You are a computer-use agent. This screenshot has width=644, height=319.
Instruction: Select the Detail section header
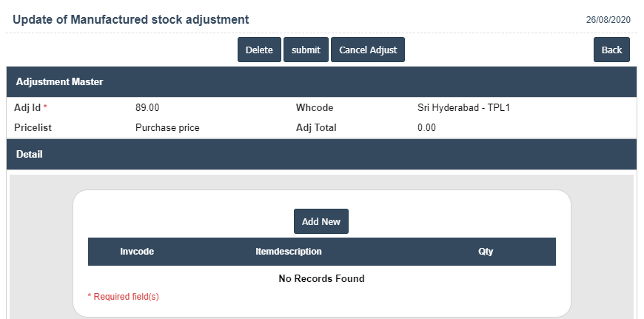click(x=30, y=155)
